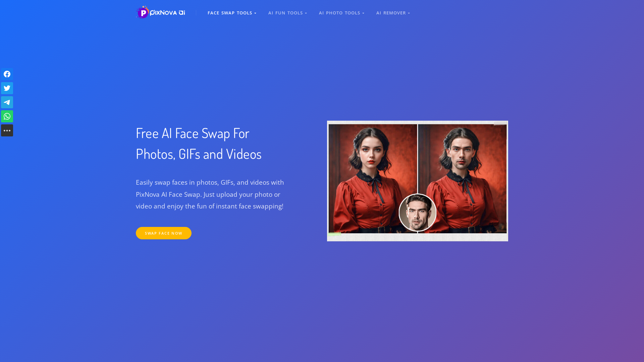Click the Free AI Face Swap heading
Viewport: 644px width, 362px height.
[x=199, y=143]
